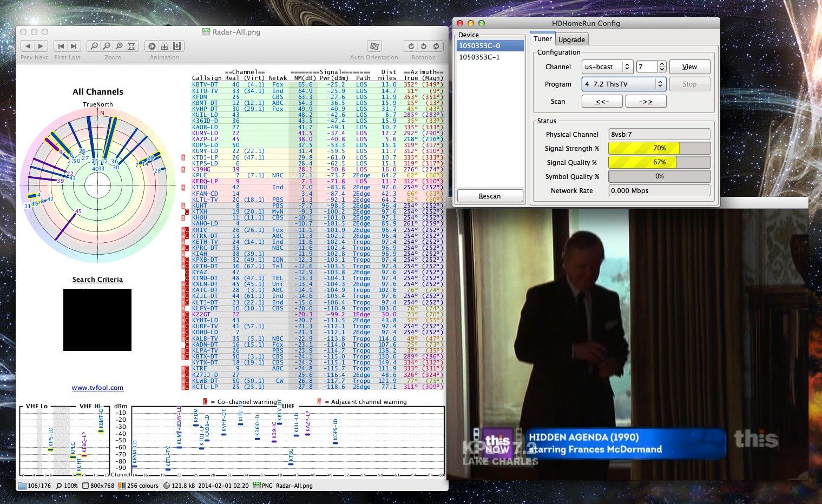Click the Signal Strength 70% bar
This screenshot has height=504, width=822.
coord(659,148)
